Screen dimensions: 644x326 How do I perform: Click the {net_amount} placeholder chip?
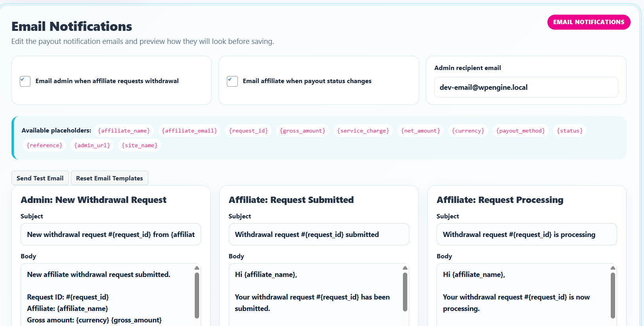click(x=420, y=131)
